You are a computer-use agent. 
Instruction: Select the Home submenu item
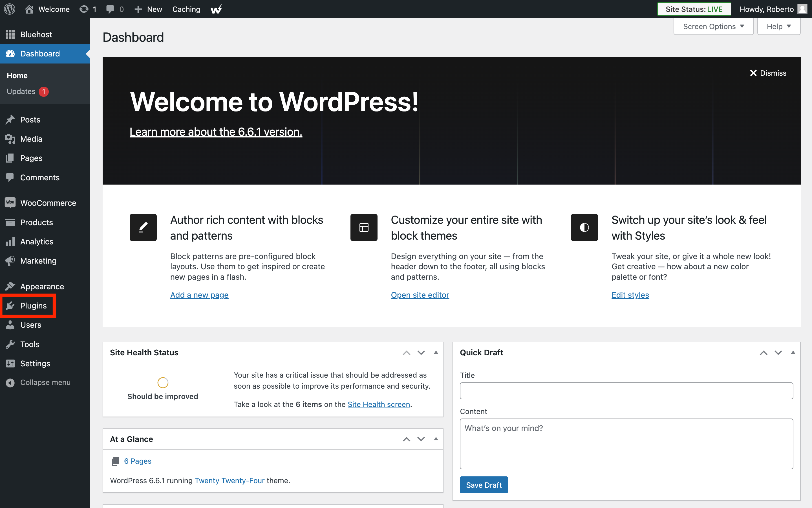[x=17, y=76]
